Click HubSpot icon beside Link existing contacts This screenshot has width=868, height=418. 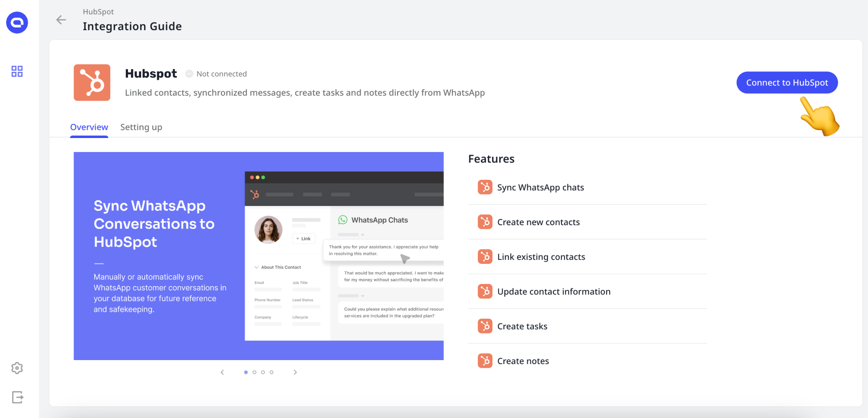point(485,257)
